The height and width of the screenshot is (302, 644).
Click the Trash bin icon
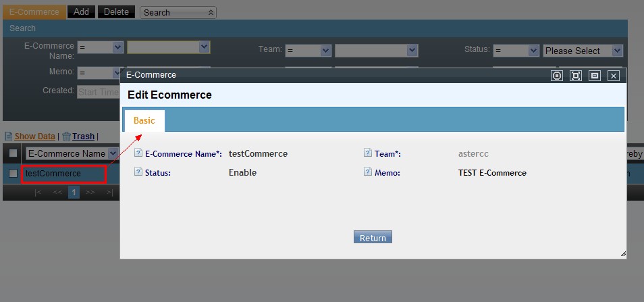point(67,136)
